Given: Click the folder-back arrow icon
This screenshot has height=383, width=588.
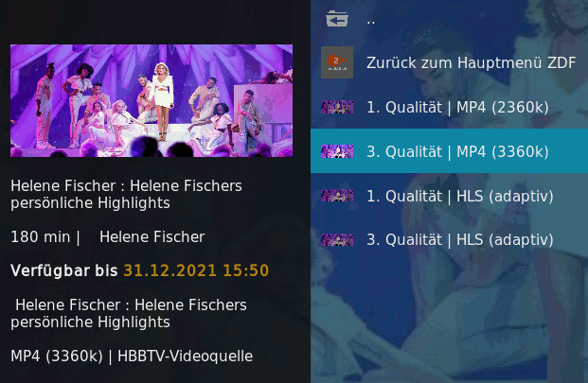Looking at the screenshot, I should [337, 18].
